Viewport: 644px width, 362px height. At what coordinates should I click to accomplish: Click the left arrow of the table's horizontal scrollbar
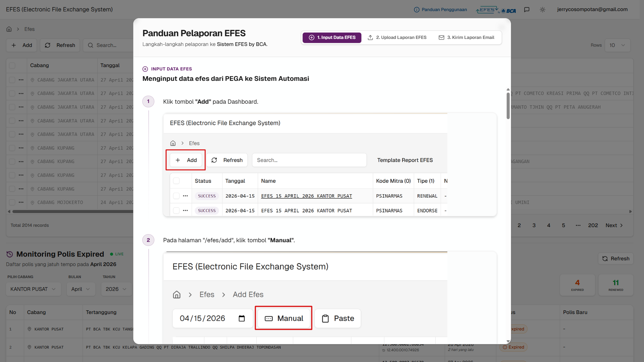point(9,211)
